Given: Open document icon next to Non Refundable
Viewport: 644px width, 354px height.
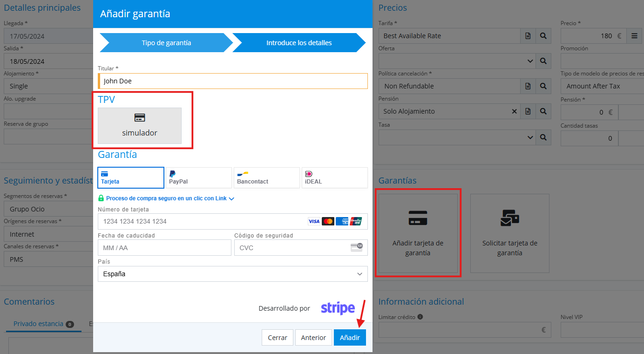Looking at the screenshot, I should click(528, 86).
